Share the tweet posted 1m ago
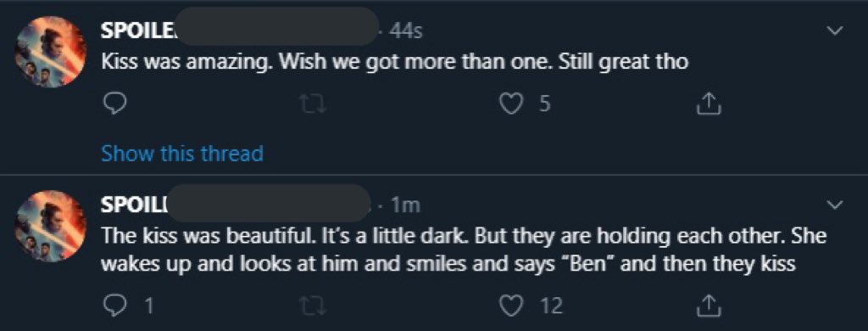The image size is (868, 331). point(709,305)
